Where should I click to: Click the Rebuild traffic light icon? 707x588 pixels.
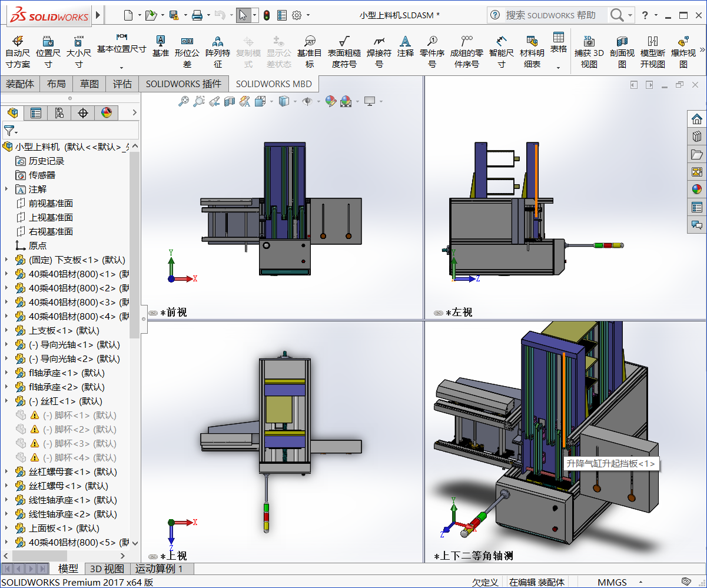[x=267, y=15]
